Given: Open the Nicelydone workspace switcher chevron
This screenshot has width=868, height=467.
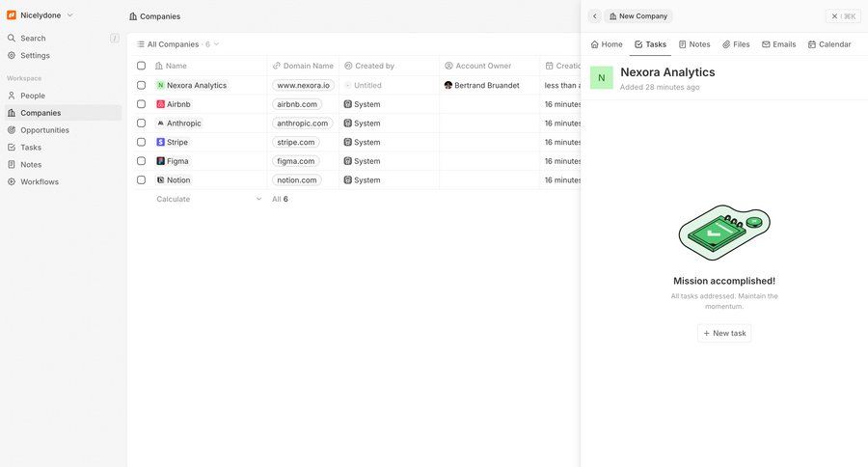Looking at the screenshot, I should click(69, 15).
